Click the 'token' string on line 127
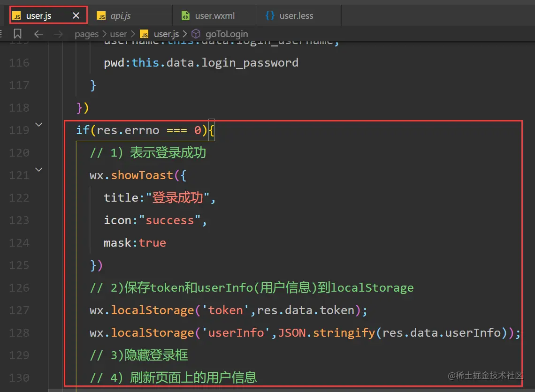Image resolution: width=535 pixels, height=392 pixels. [226, 310]
